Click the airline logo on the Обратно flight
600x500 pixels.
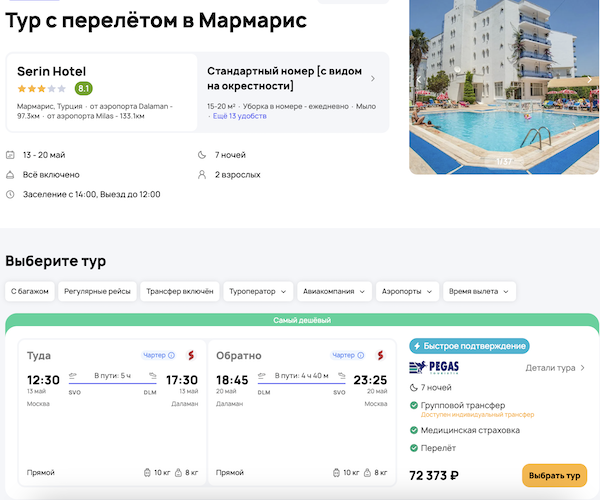(380, 355)
